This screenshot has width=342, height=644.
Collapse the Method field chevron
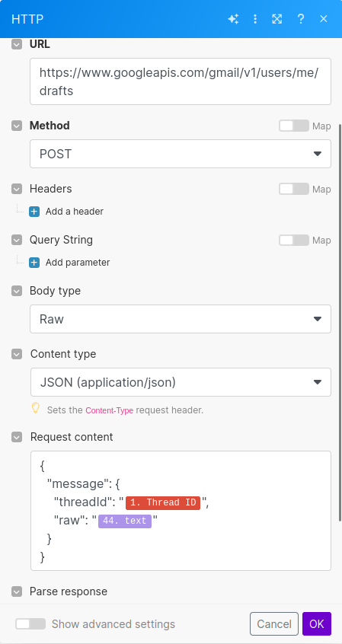[x=17, y=126]
